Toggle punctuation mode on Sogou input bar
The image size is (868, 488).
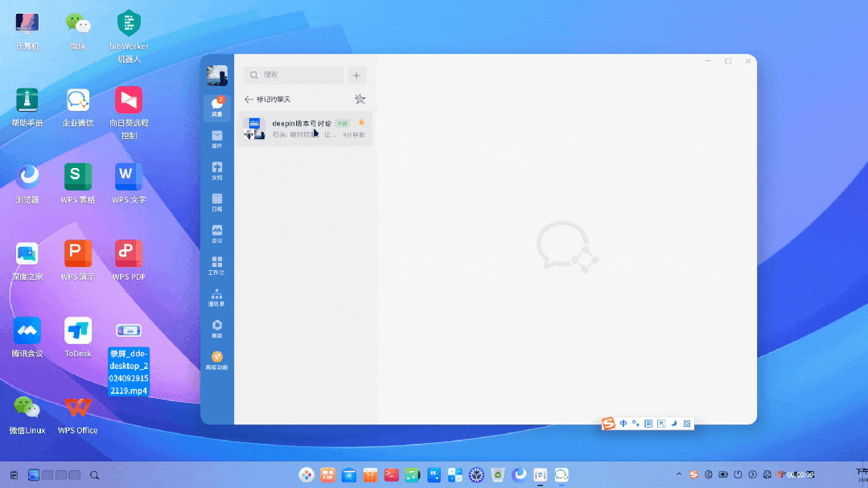coord(636,423)
